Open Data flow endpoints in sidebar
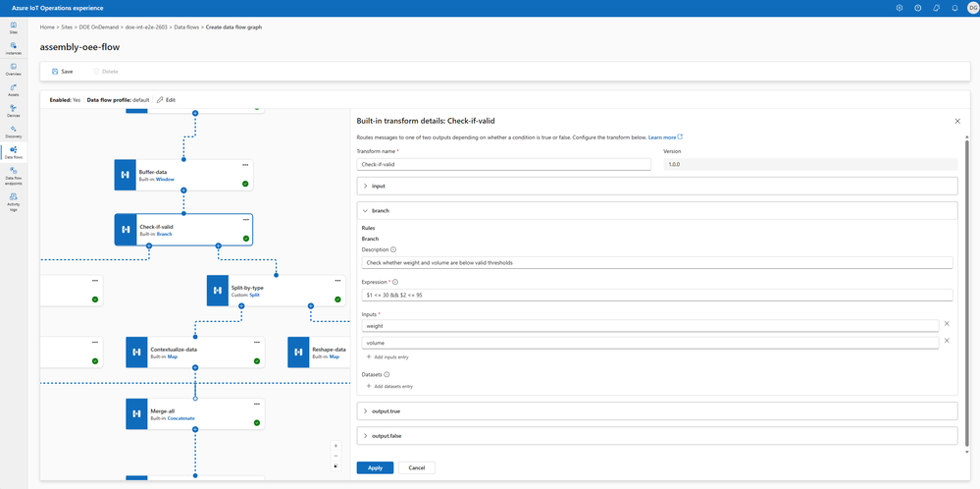This screenshot has height=489, width=980. coord(13,176)
